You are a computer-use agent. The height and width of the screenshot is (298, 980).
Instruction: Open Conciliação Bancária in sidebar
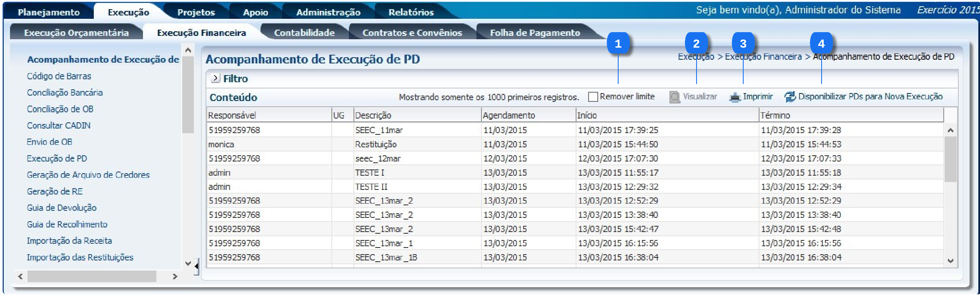[65, 93]
